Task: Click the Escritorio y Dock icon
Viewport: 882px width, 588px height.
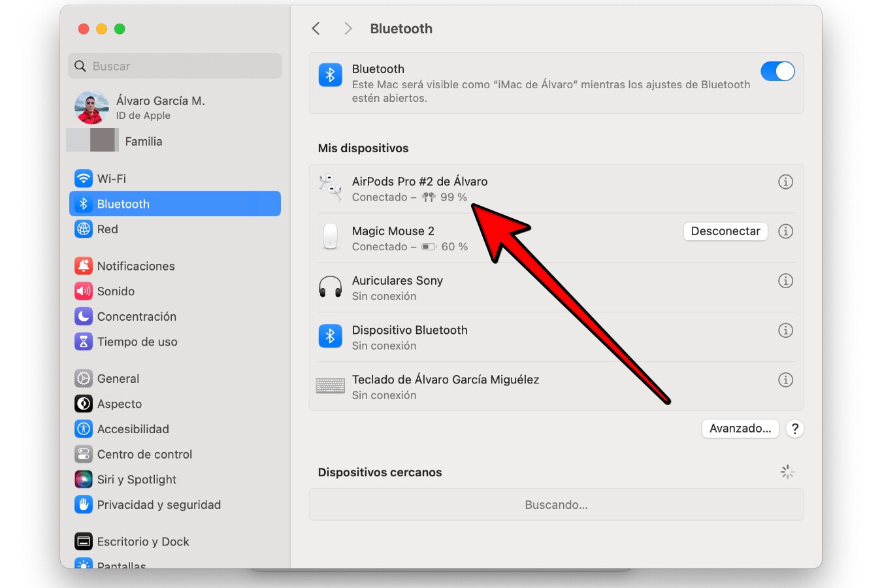Action: 84,542
